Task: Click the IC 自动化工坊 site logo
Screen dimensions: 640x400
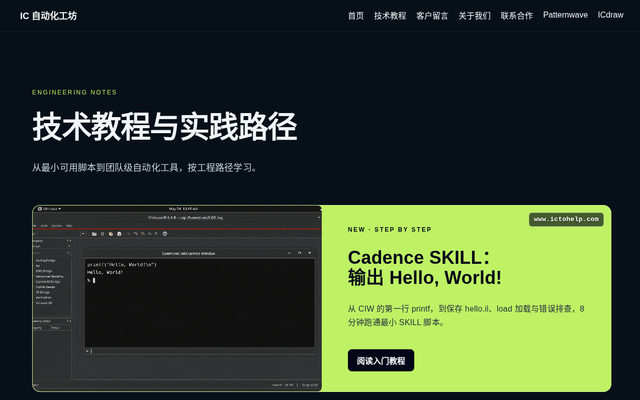Action: [48, 16]
